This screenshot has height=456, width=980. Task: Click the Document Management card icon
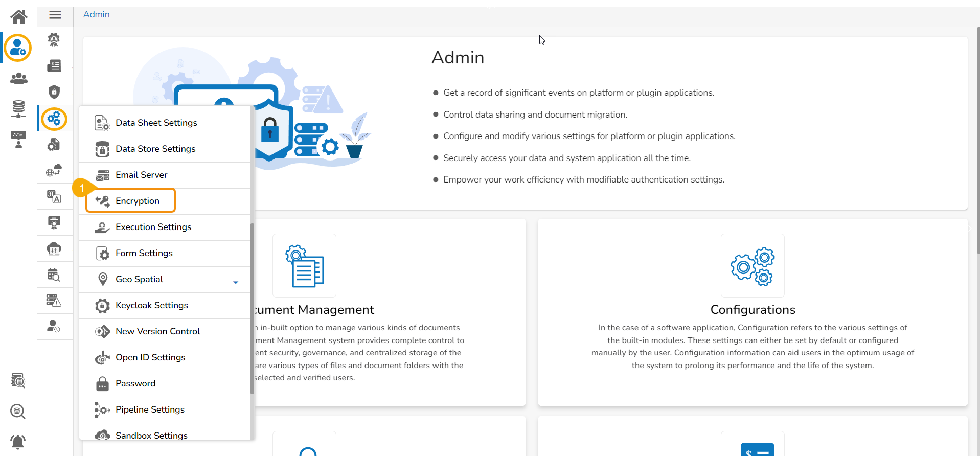tap(305, 266)
